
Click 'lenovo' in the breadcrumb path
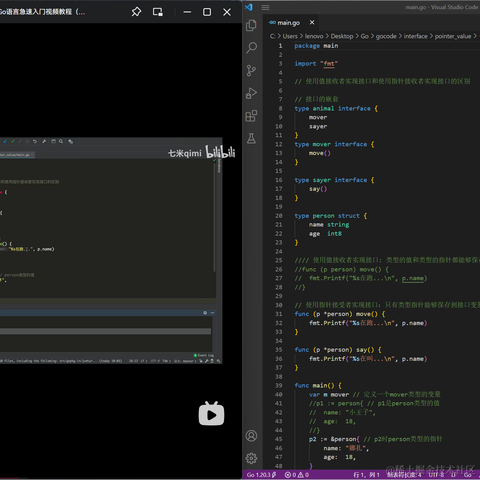pyautogui.click(x=314, y=36)
